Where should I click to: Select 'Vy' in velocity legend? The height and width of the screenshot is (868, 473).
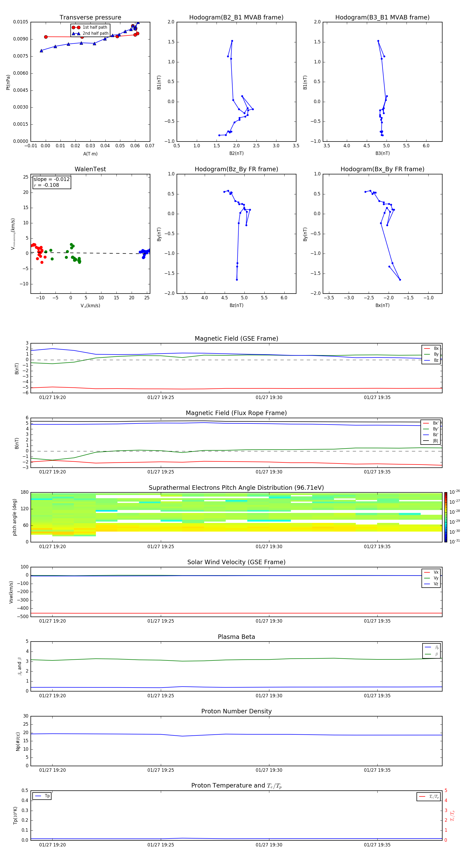click(x=431, y=578)
